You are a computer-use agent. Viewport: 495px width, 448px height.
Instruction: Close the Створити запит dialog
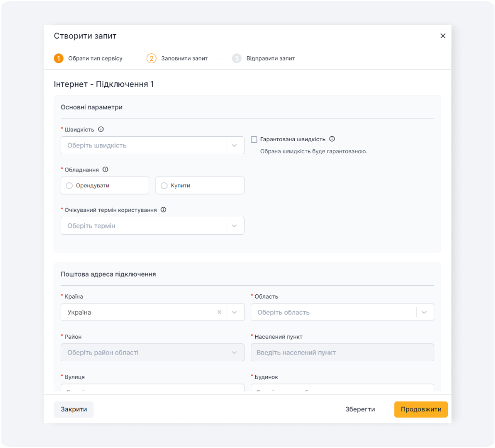point(443,36)
